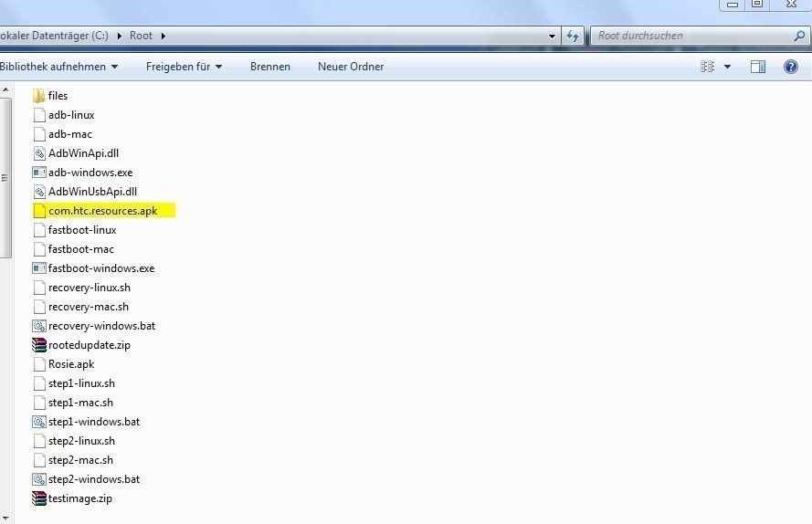This screenshot has width=812, height=524.
Task: Click Neuer Ordner in the toolbar
Action: 351,67
